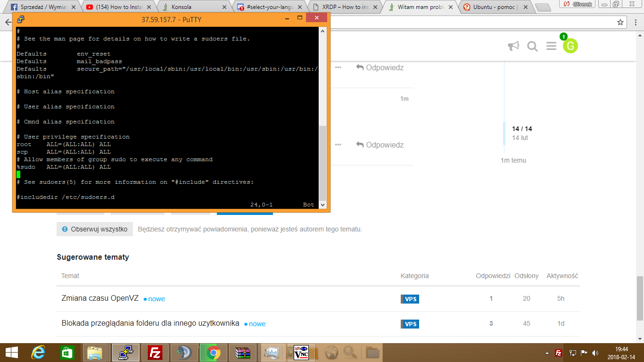644x362 pixels.
Task: Click the megaphone announcements icon
Action: click(513, 46)
